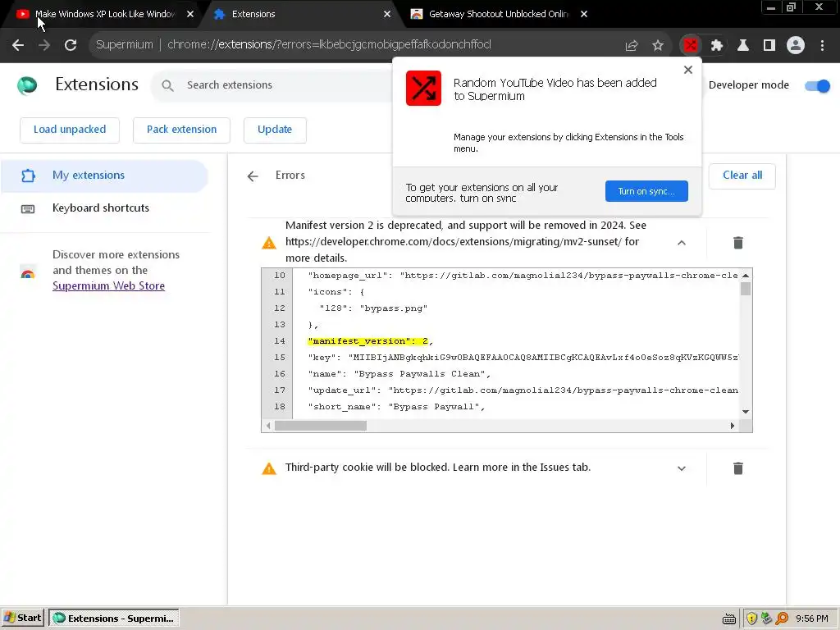This screenshot has height=630, width=840.
Task: Open the Supermium Web Store link
Action: tap(109, 286)
